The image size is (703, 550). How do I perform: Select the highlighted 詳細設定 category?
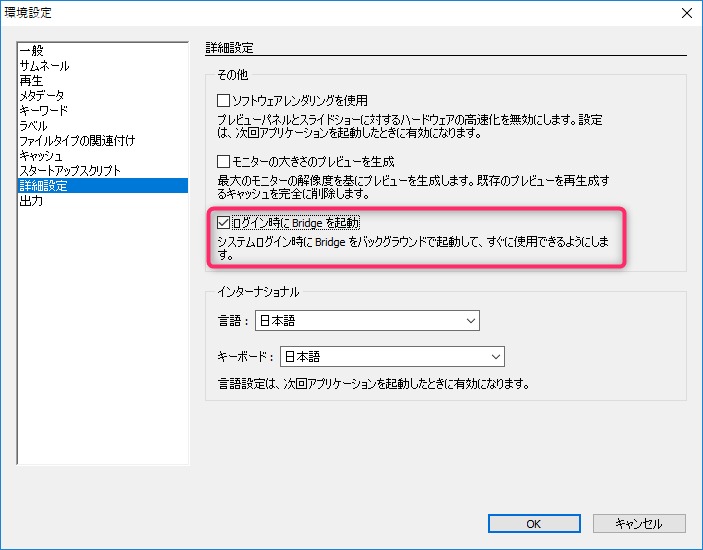pyautogui.click(x=43, y=186)
